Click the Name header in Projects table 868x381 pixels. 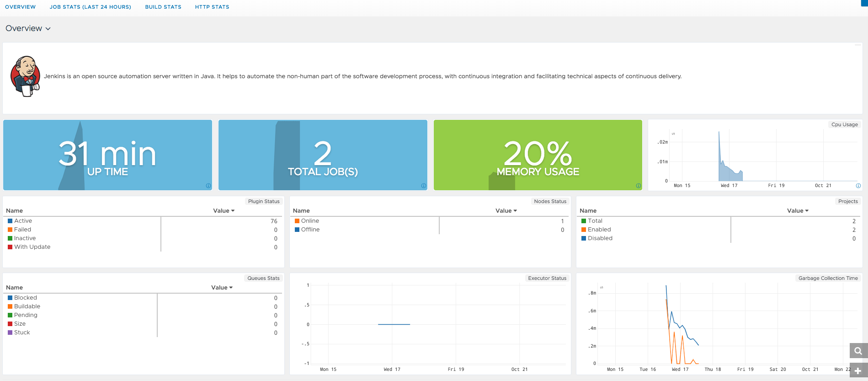coord(588,211)
